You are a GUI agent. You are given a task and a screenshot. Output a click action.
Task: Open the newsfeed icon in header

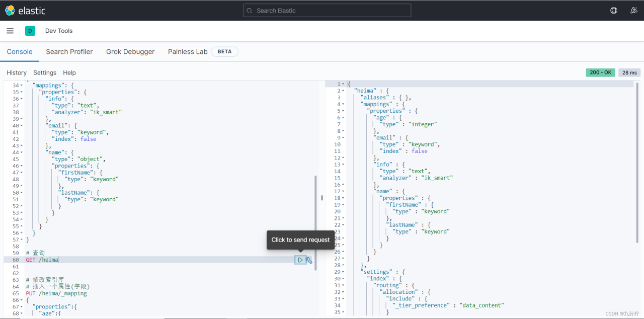point(634,11)
